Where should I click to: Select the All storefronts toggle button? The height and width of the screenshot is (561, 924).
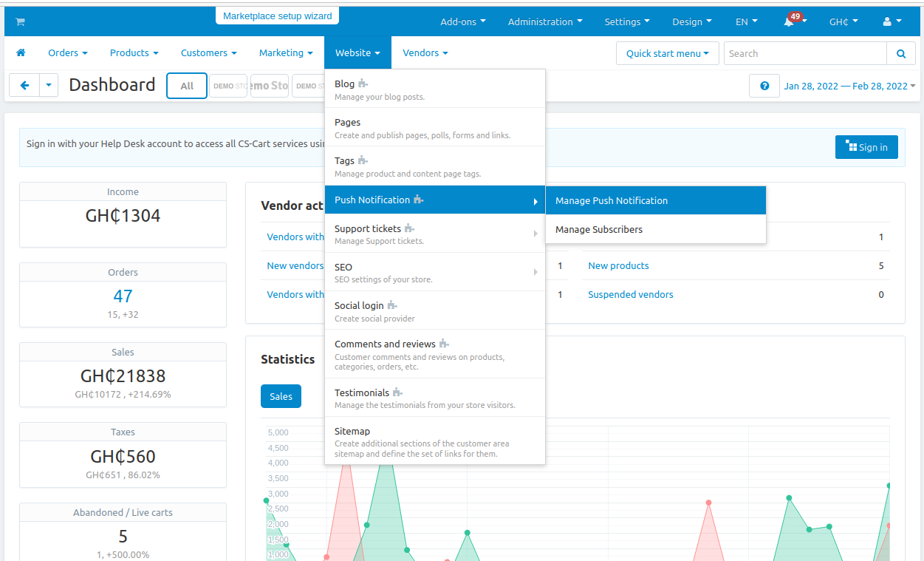187,86
